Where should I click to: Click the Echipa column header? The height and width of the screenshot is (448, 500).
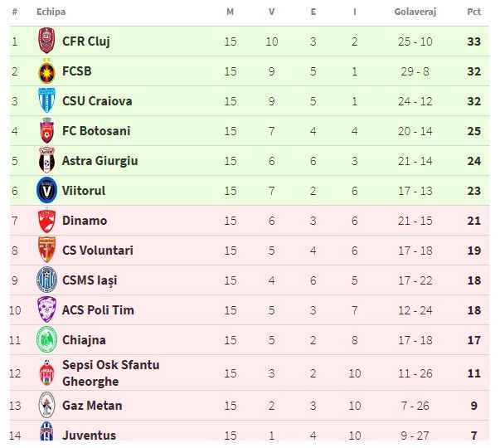click(x=51, y=12)
